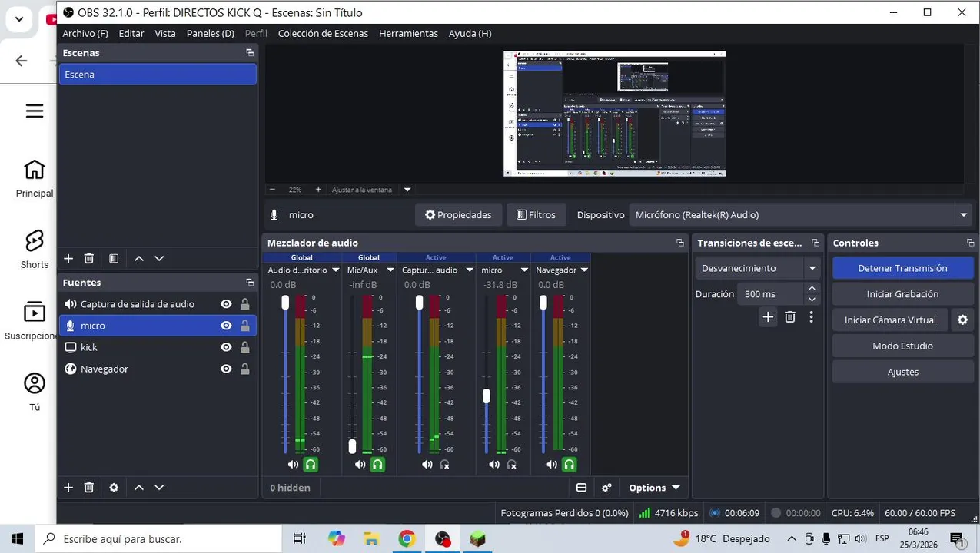Viewport: 980px width, 553px height.
Task: Open virtual camera settings gear icon
Action: tap(962, 320)
